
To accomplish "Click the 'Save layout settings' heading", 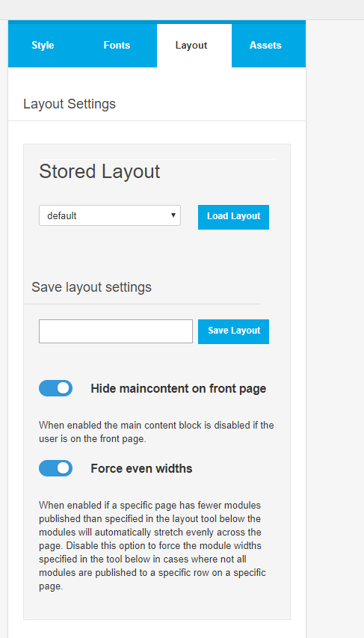I will coord(91,287).
